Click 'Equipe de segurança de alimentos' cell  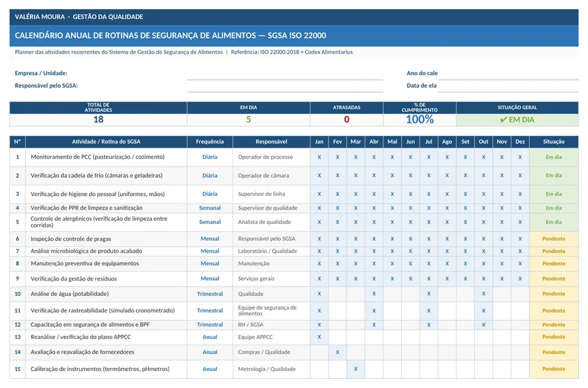(271, 311)
